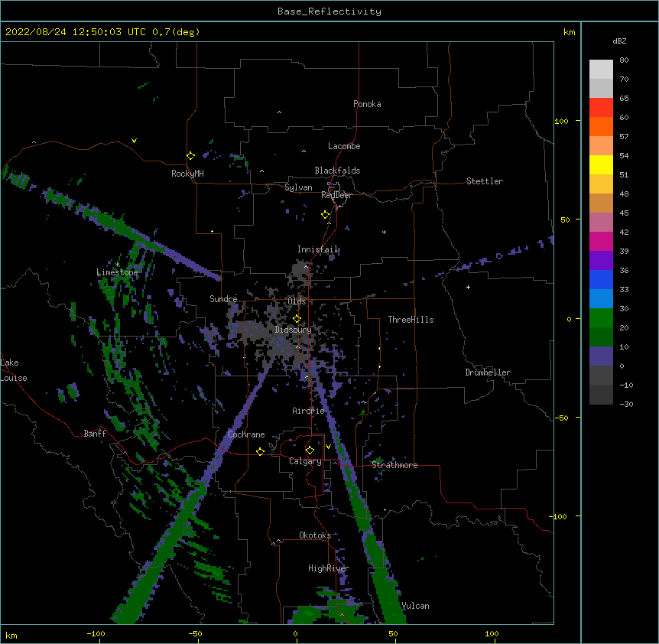Click the Blackfalds city label
The height and width of the screenshot is (644, 659).
[337, 171]
